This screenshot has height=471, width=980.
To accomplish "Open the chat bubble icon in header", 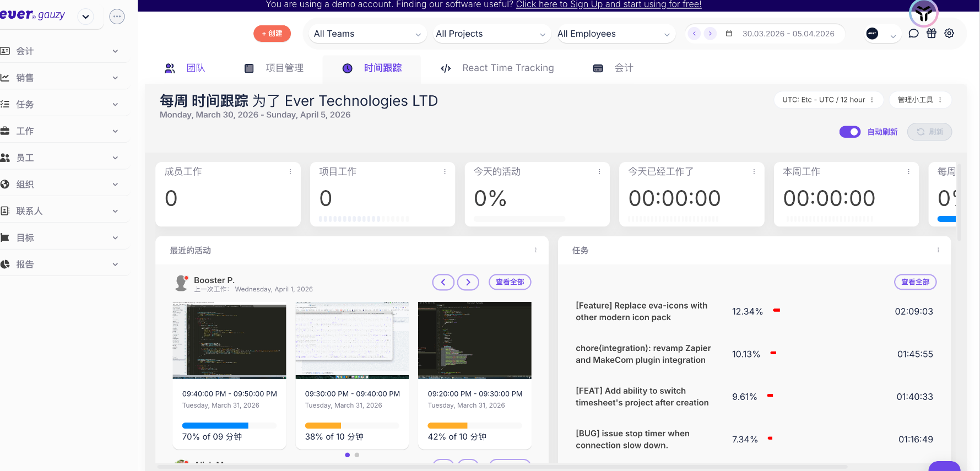I will 913,34.
